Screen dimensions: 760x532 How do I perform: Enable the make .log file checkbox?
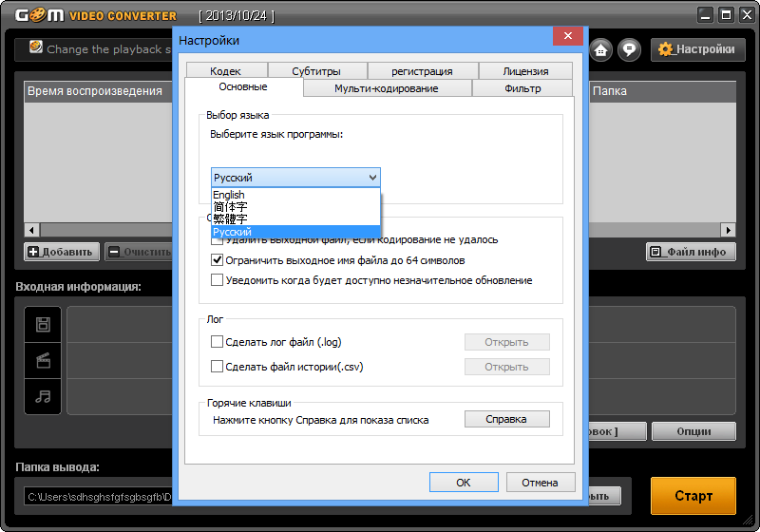[x=218, y=342]
